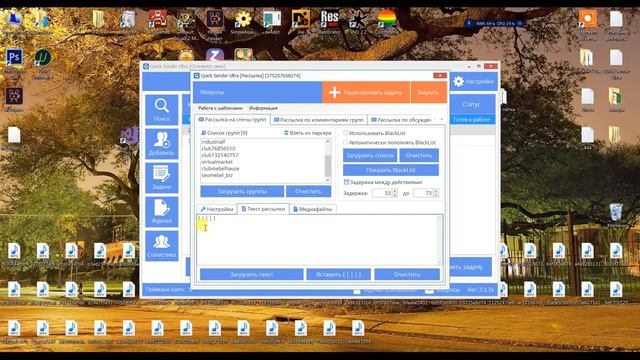
Task: Click the group list scrollbar up arrow
Action: 328,141
